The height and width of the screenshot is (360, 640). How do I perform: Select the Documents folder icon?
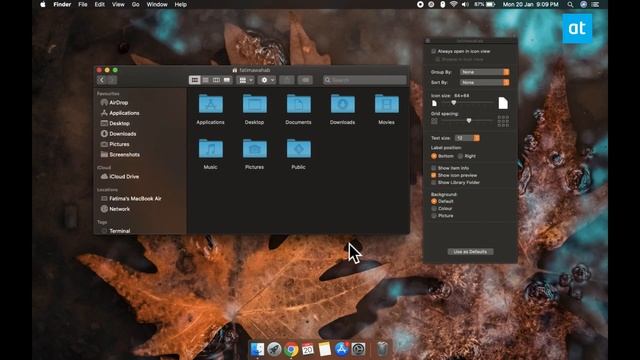(x=298, y=104)
